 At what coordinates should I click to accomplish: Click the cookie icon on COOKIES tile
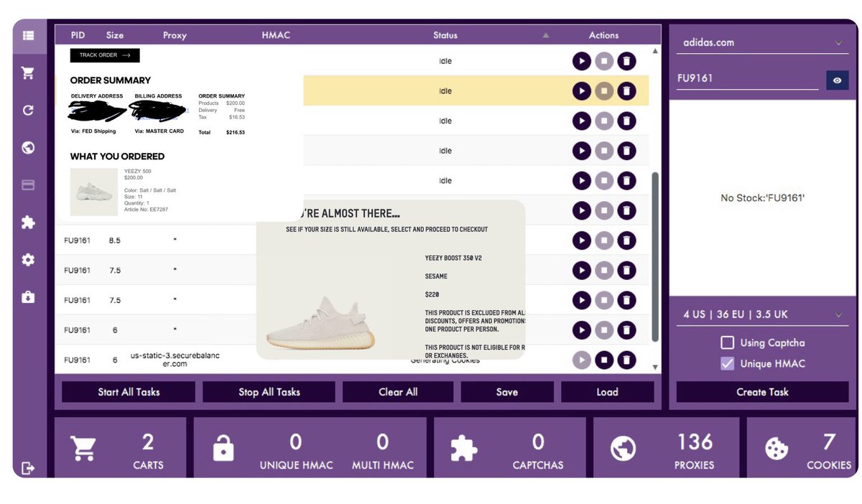[776, 449]
